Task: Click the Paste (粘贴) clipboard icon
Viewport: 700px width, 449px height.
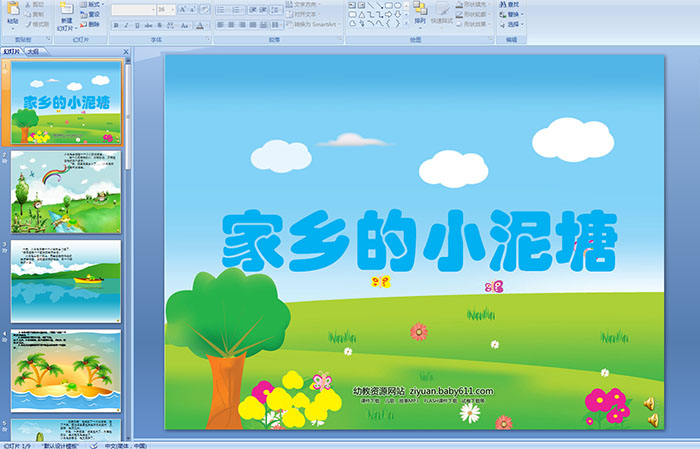Action: point(13,10)
